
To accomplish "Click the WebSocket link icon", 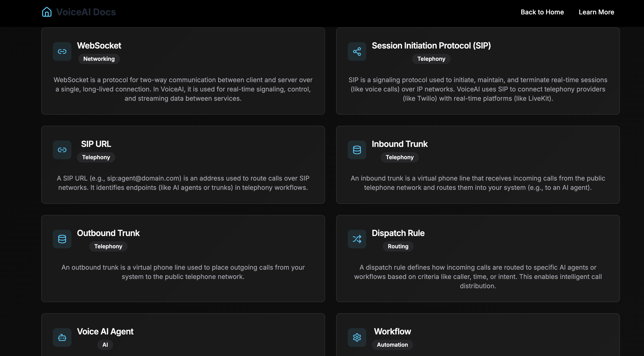I will pos(62,52).
